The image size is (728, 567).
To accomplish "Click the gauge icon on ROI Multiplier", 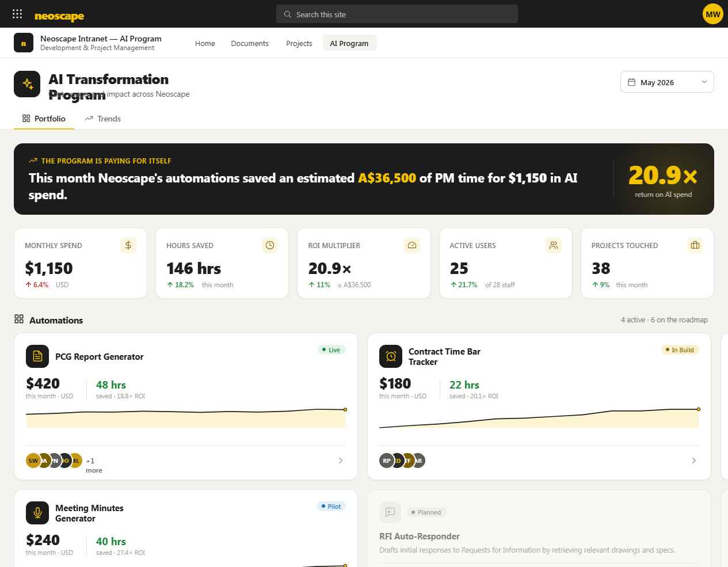I will coord(412,245).
